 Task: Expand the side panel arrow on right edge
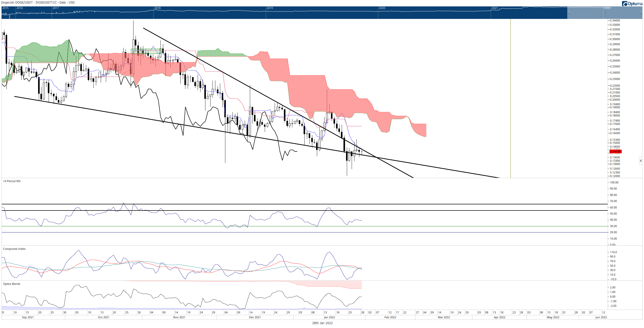coord(641,161)
